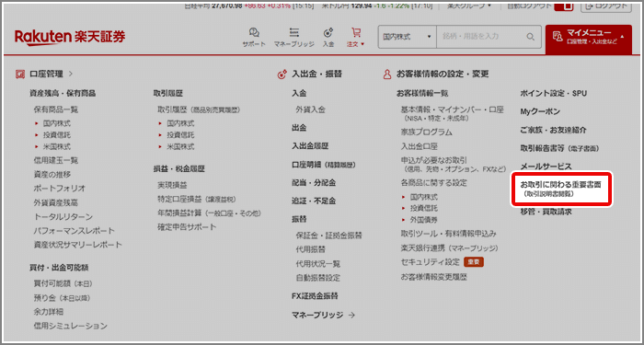Open the 注文 shopping cart menu
Image resolution: width=644 pixels, height=345 pixels.
[x=356, y=37]
